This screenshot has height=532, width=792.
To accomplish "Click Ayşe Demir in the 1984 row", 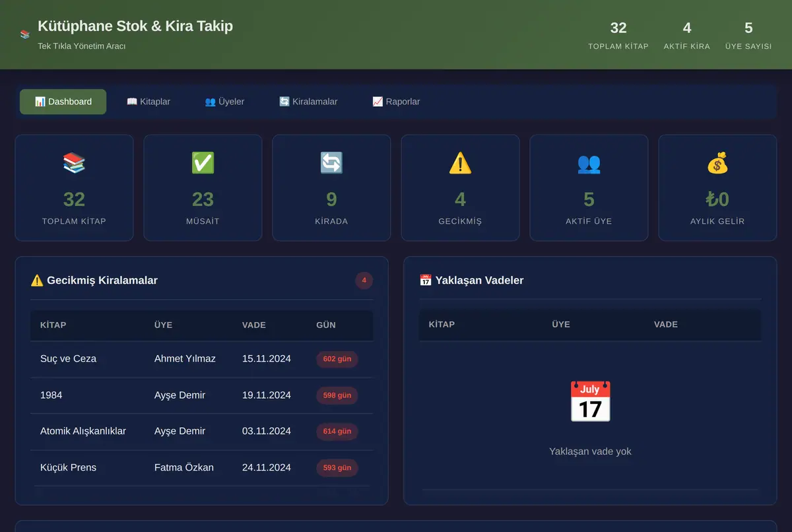I will click(180, 395).
